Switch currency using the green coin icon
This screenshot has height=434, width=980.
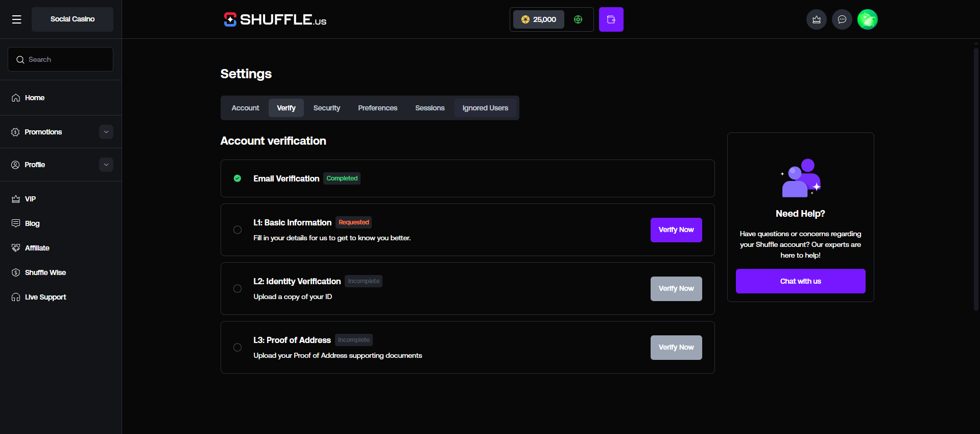[578, 19]
